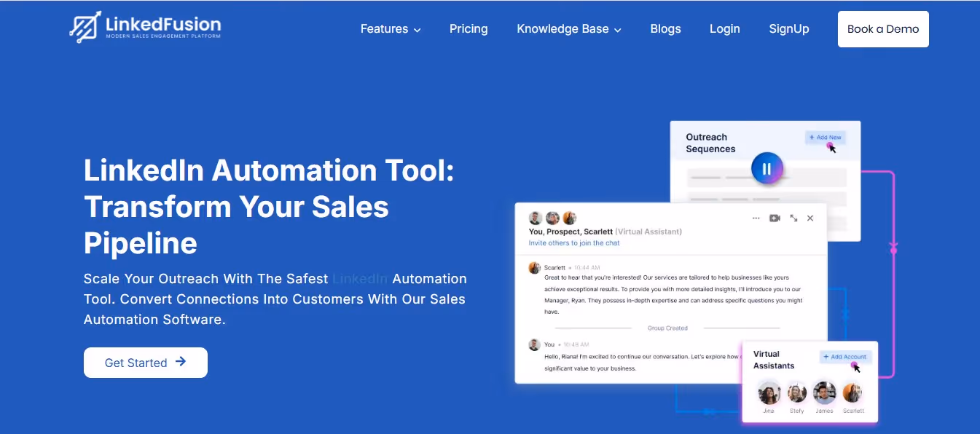The height and width of the screenshot is (434, 980).
Task: Expand the Knowledge Base dropdown
Action: click(569, 29)
